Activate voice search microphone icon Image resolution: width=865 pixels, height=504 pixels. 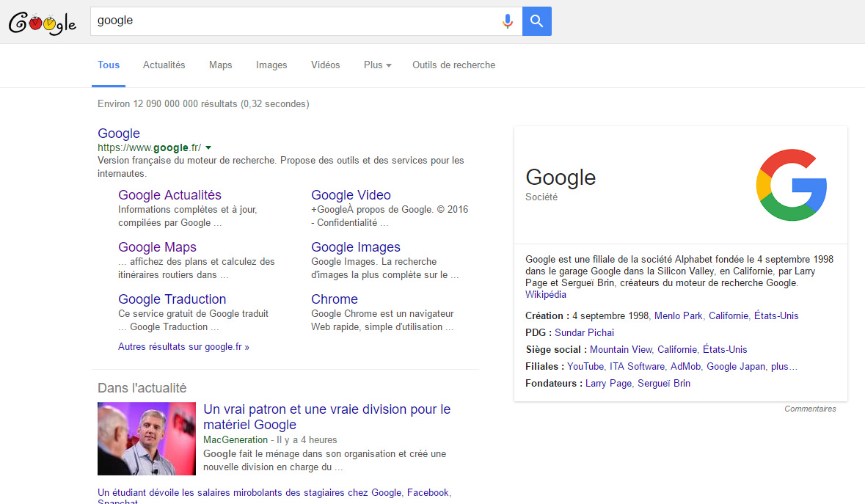pyautogui.click(x=508, y=21)
